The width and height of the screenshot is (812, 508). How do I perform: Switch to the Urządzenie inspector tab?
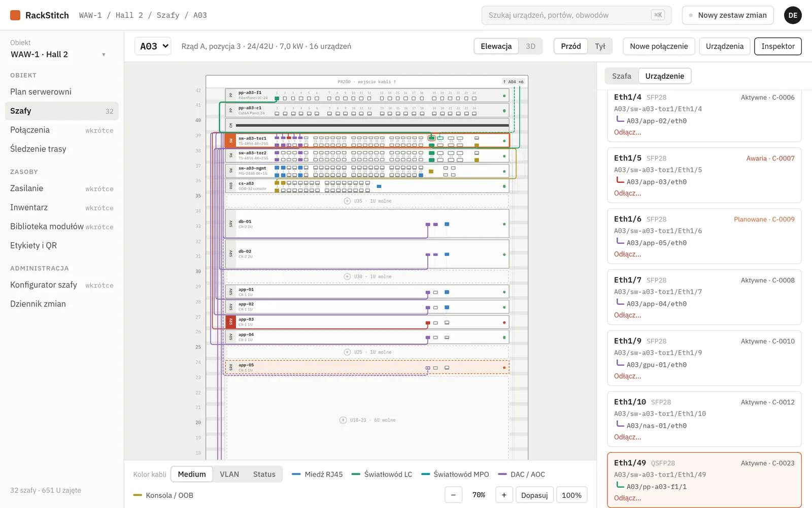[665, 76]
